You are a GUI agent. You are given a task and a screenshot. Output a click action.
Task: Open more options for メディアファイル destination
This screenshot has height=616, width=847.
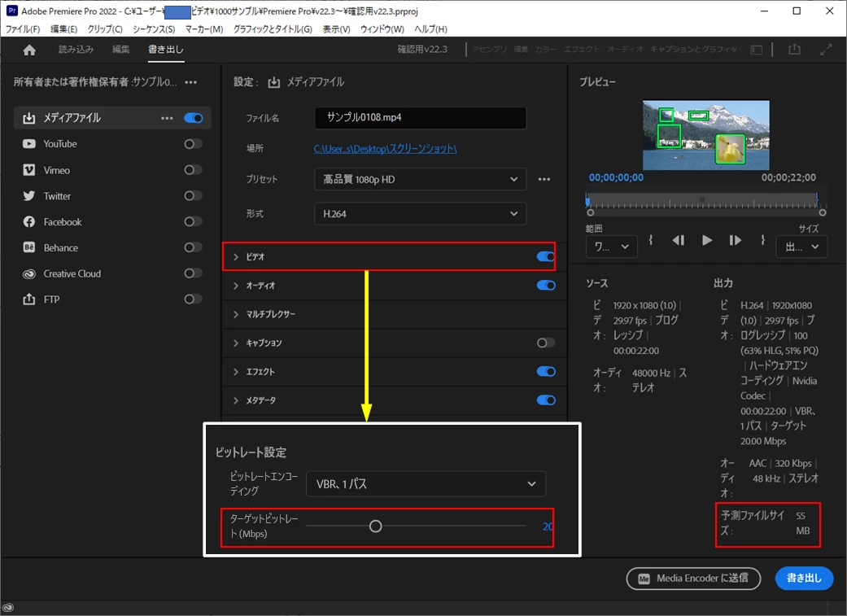[167, 118]
